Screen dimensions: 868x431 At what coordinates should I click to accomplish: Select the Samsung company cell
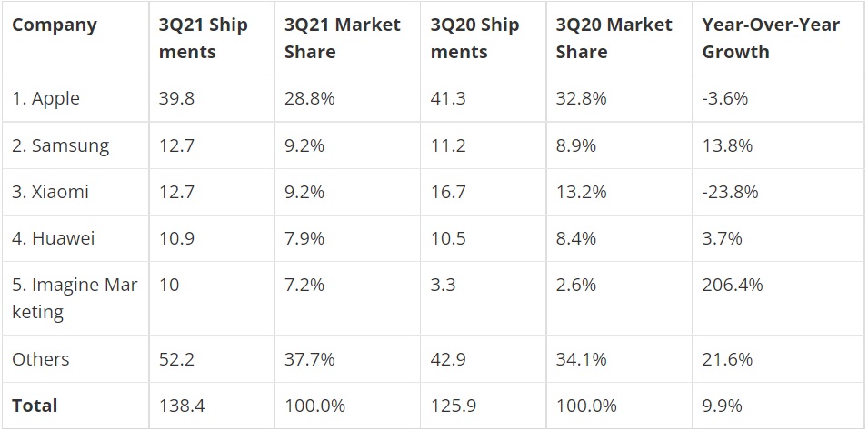coord(60,145)
